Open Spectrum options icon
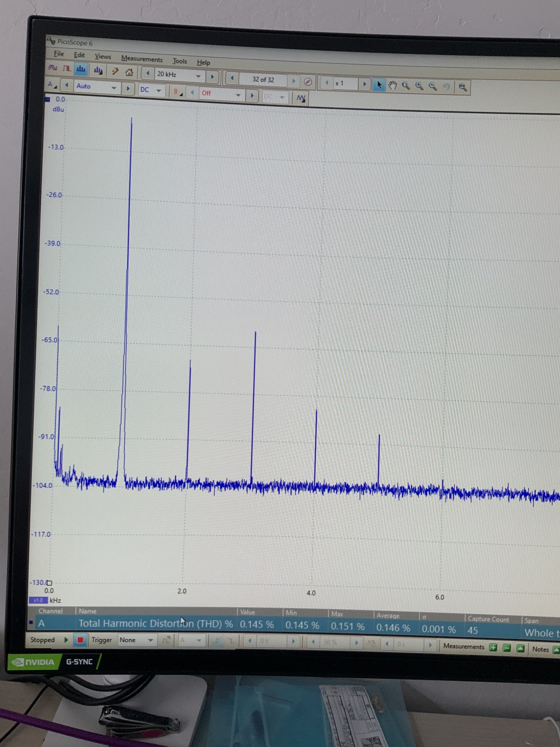560x747 pixels. click(98, 70)
